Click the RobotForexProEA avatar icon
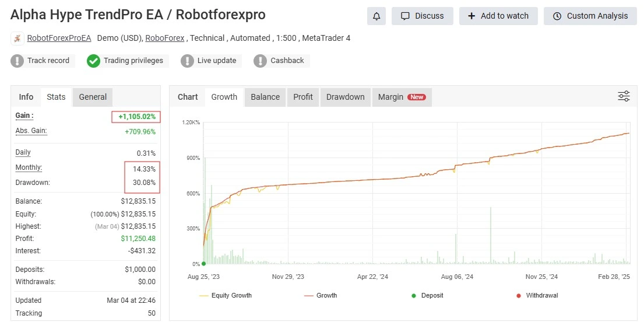 pos(17,39)
